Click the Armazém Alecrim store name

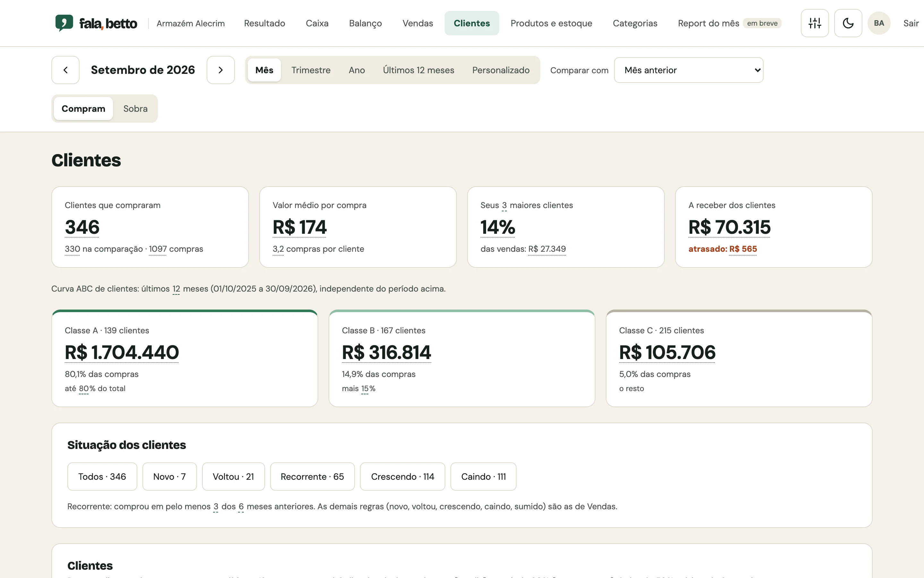[191, 23]
